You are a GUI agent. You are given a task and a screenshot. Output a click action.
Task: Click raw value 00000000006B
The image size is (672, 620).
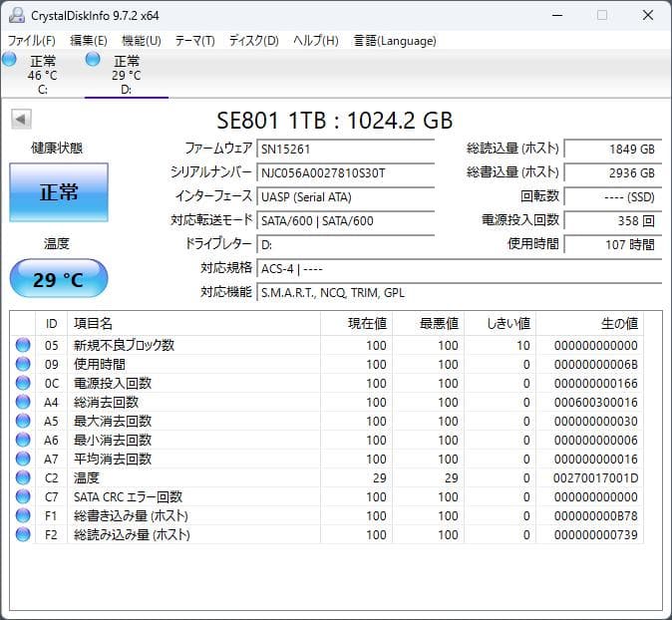tap(595, 364)
